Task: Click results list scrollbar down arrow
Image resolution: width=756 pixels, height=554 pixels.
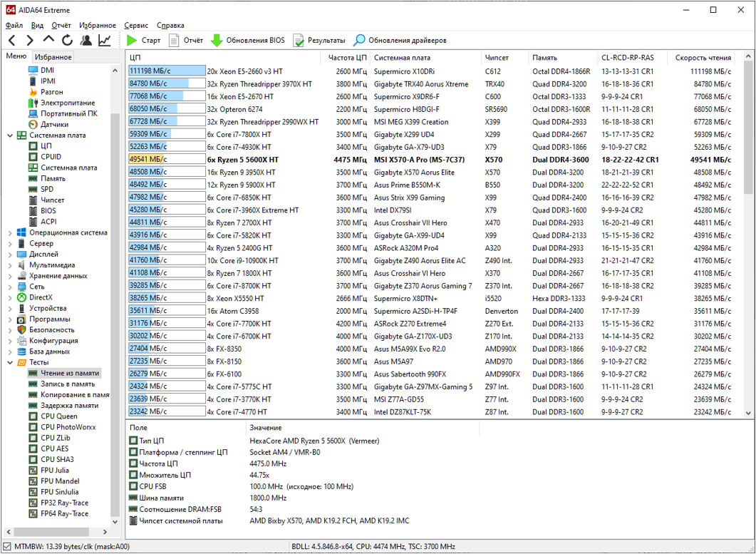Action: click(x=747, y=413)
